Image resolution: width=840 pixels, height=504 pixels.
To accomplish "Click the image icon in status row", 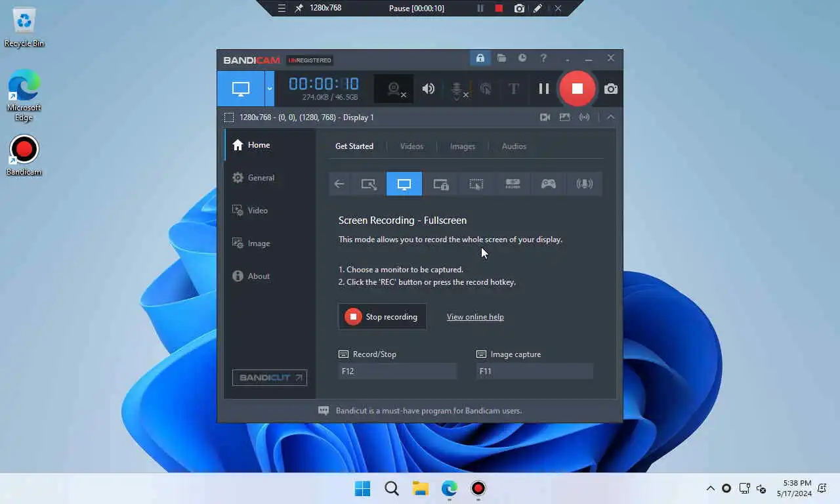I will point(564,117).
